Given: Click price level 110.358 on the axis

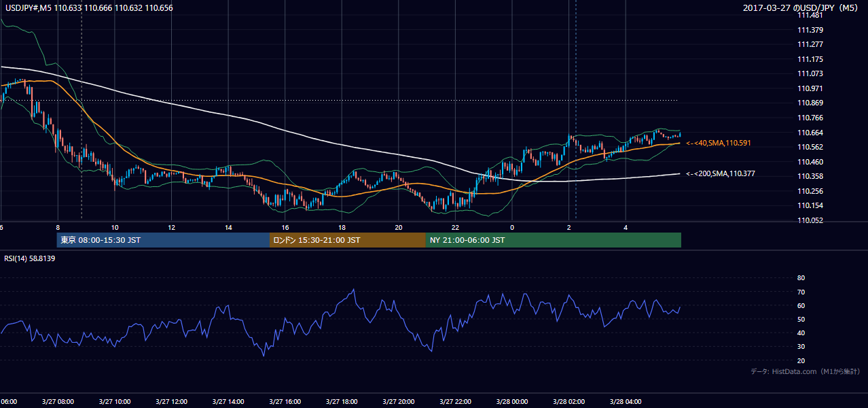Looking at the screenshot, I should [x=810, y=176].
